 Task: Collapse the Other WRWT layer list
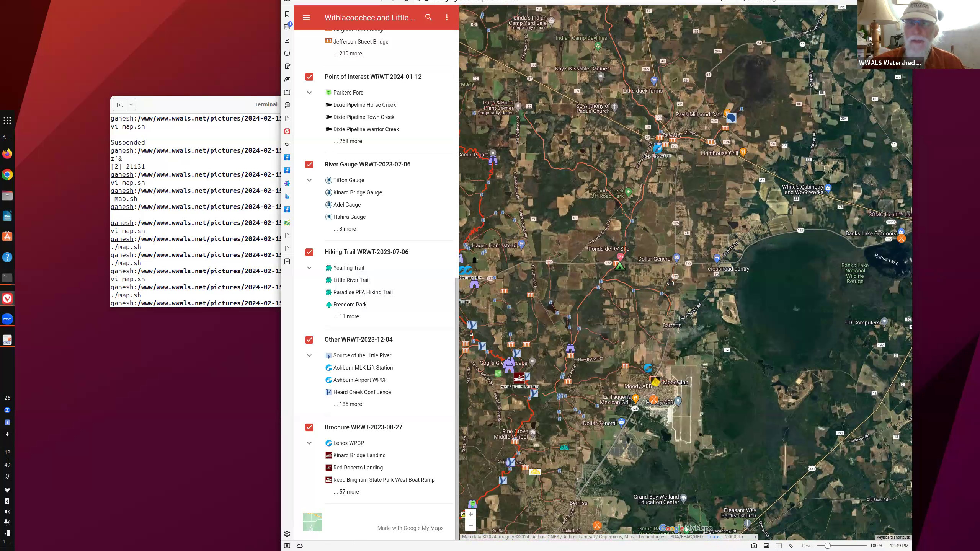pos(309,355)
